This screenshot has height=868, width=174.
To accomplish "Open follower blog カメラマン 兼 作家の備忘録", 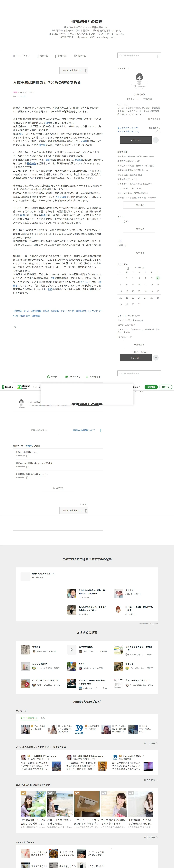I will [130, 320].
